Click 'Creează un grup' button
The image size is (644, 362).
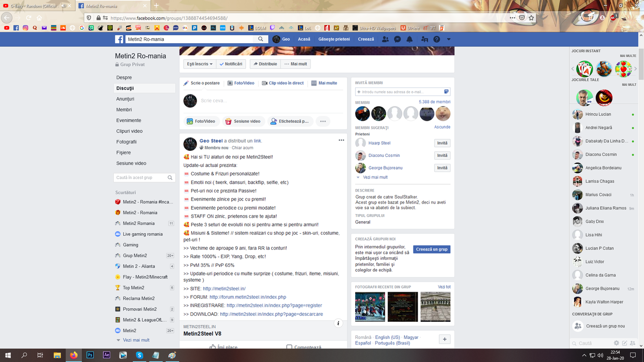(x=432, y=249)
